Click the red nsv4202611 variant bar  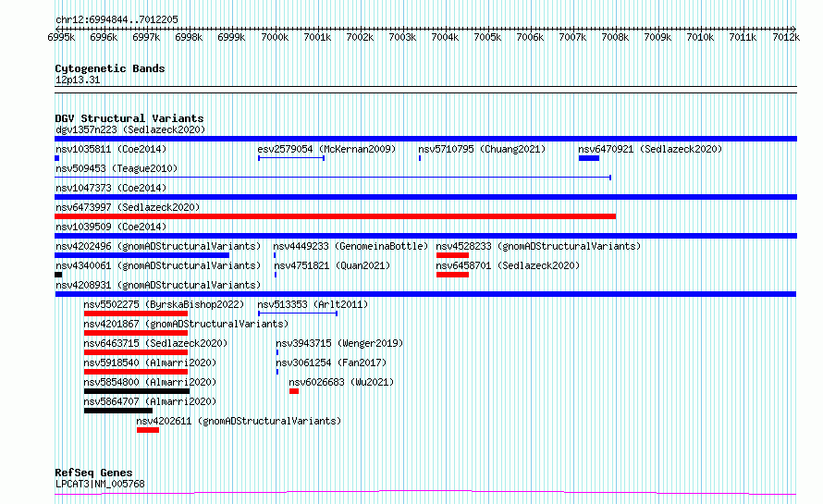[148, 430]
